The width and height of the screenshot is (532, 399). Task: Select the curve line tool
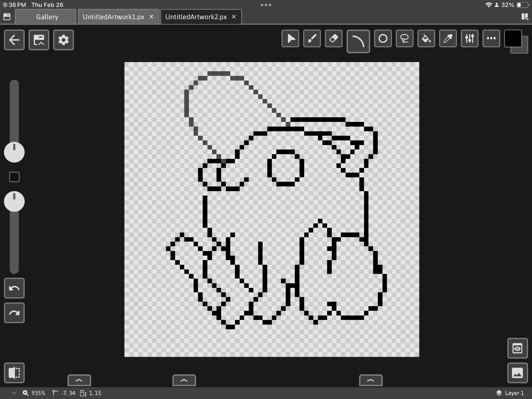pos(358,41)
